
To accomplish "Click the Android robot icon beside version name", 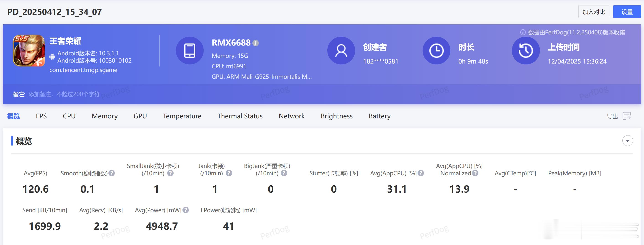I will pos(52,57).
